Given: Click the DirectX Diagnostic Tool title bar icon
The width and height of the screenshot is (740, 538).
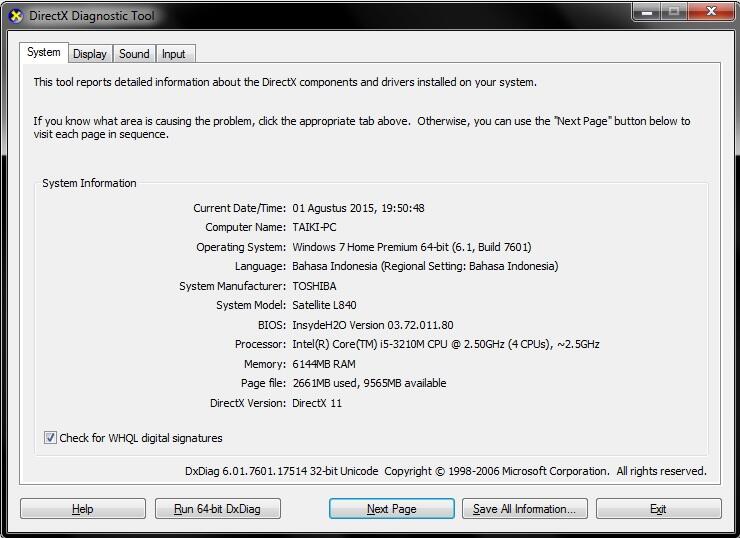Looking at the screenshot, I should (16, 16).
